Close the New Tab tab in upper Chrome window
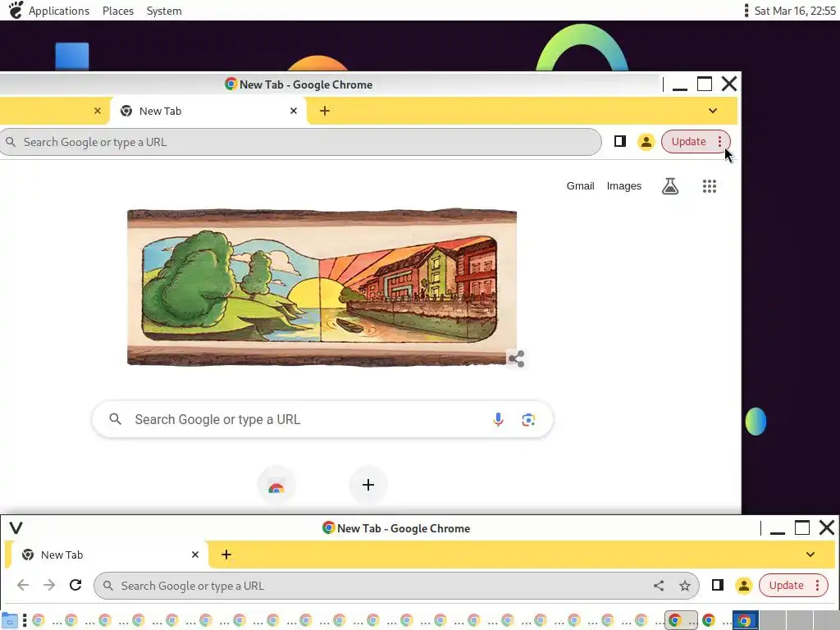The height and width of the screenshot is (630, 840). tap(294, 111)
